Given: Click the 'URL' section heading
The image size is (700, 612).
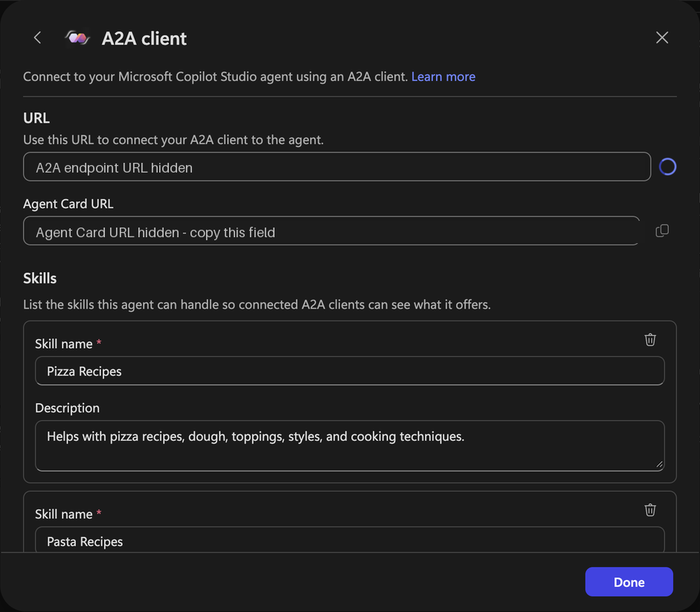Looking at the screenshot, I should coord(36,117).
